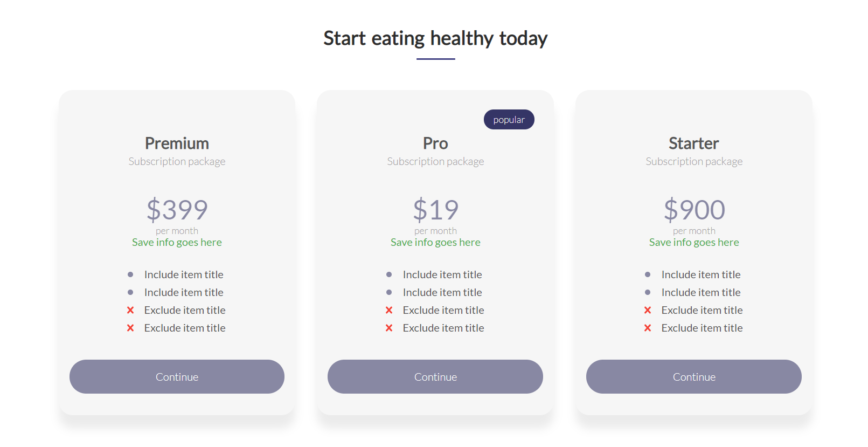868x447 pixels.
Task: Click first bullet dot in Starter list
Action: pos(648,274)
